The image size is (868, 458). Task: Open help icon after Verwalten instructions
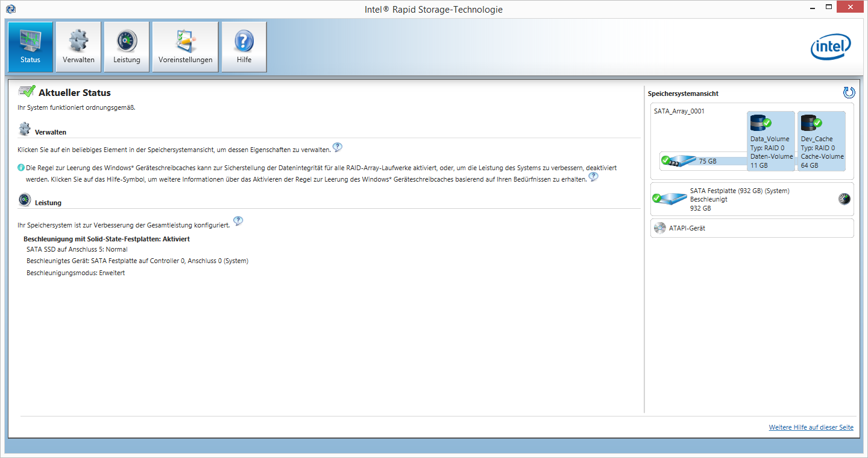pos(338,147)
